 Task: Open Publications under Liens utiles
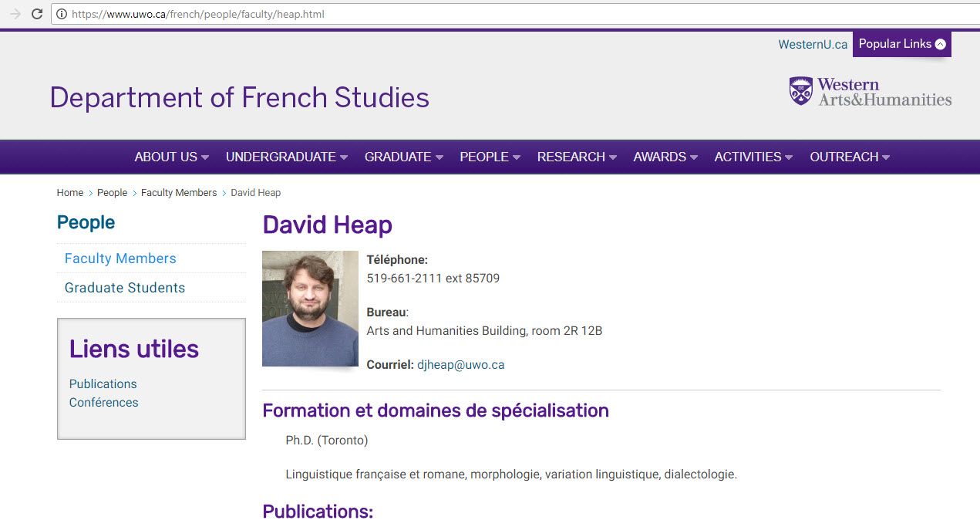pos(103,383)
